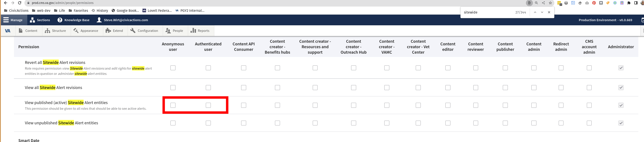Viewport: 644px width, 142px height.
Task: Open the Lovell Federal bookmark
Action: click(157, 10)
